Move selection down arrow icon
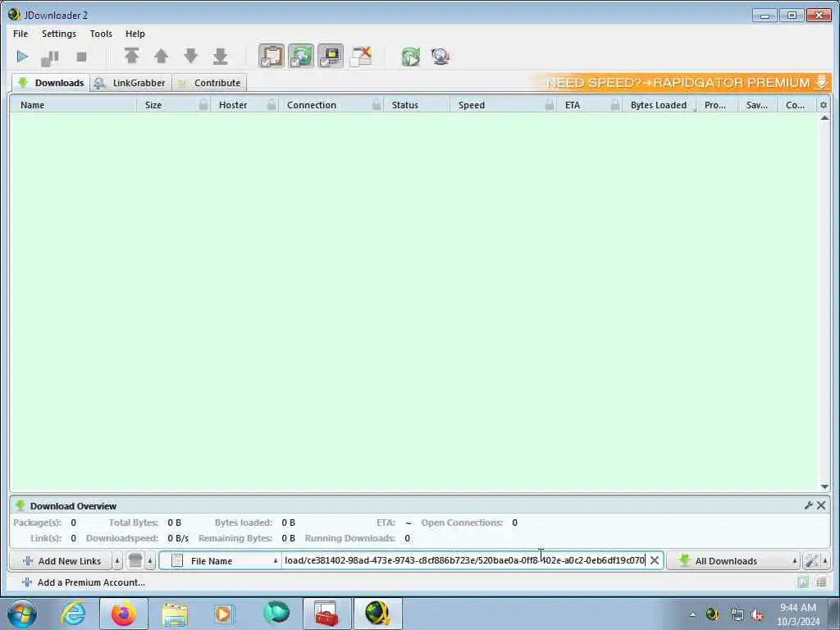 (x=190, y=56)
